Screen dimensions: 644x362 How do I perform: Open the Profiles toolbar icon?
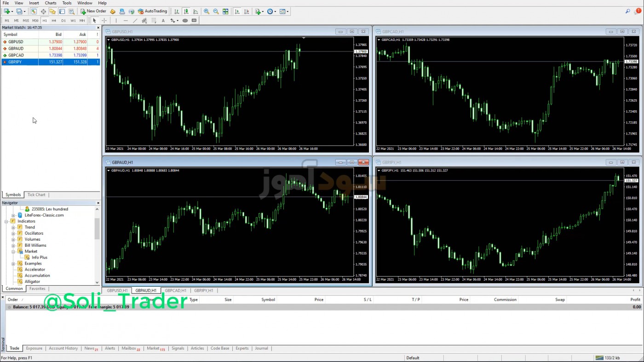click(x=19, y=11)
